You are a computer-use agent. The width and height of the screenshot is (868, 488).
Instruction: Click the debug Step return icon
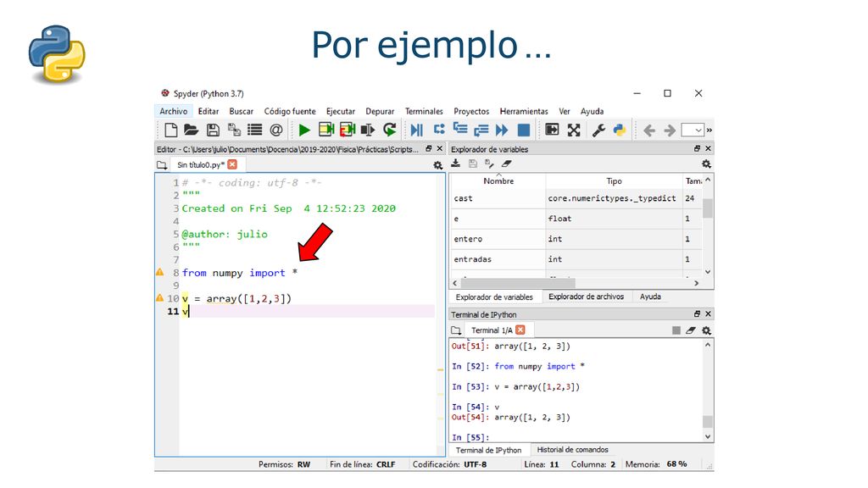481,130
